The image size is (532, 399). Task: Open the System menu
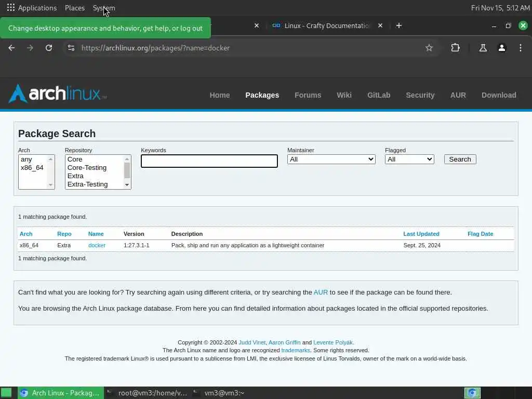(x=104, y=8)
